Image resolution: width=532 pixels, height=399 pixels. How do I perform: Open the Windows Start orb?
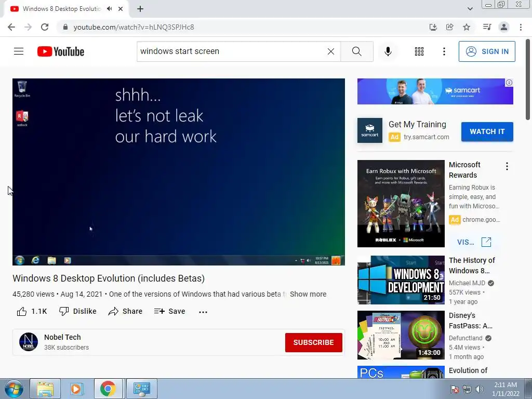point(14,389)
